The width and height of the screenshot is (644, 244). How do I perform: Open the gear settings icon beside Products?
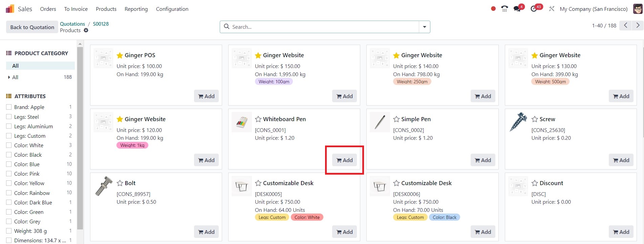(x=86, y=30)
